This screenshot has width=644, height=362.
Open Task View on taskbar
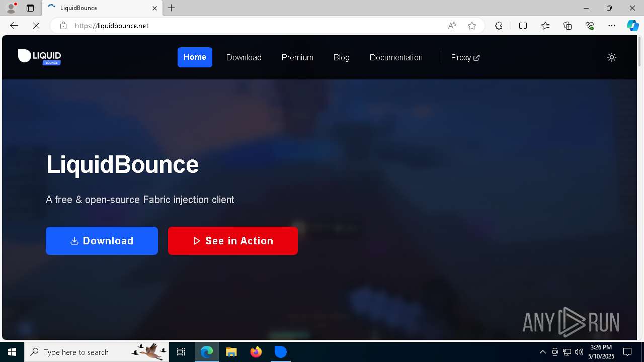pyautogui.click(x=181, y=352)
